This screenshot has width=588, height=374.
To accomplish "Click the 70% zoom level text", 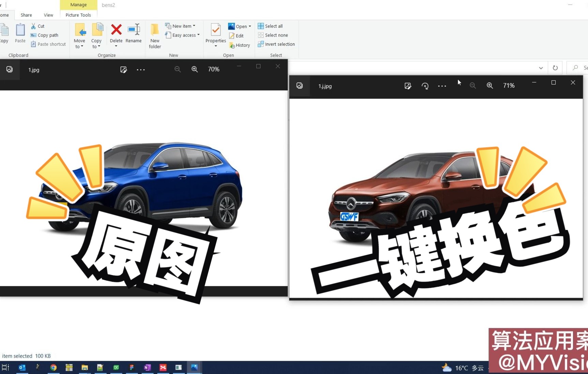I will (214, 69).
